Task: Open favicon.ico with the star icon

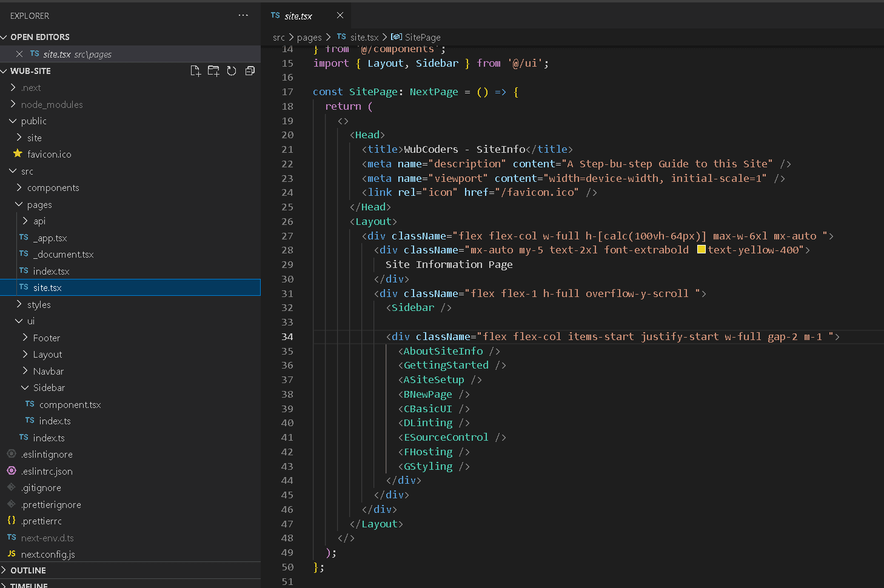Action: [49, 155]
